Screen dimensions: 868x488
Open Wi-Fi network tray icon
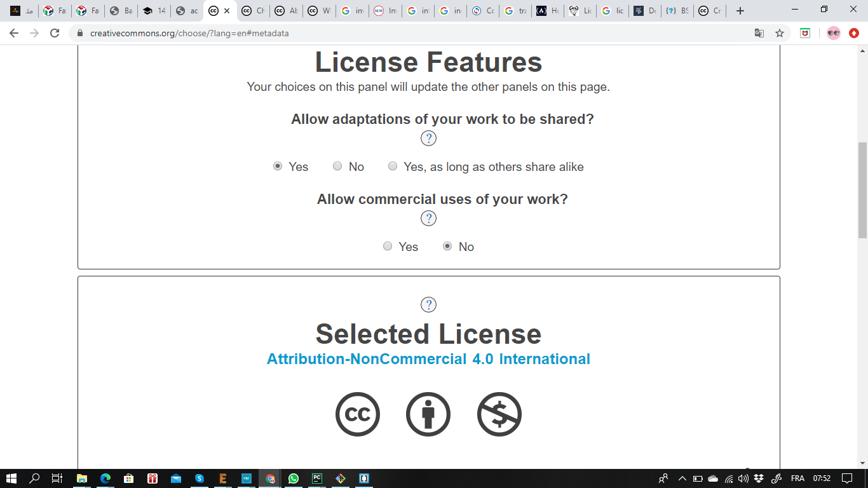coord(729,478)
